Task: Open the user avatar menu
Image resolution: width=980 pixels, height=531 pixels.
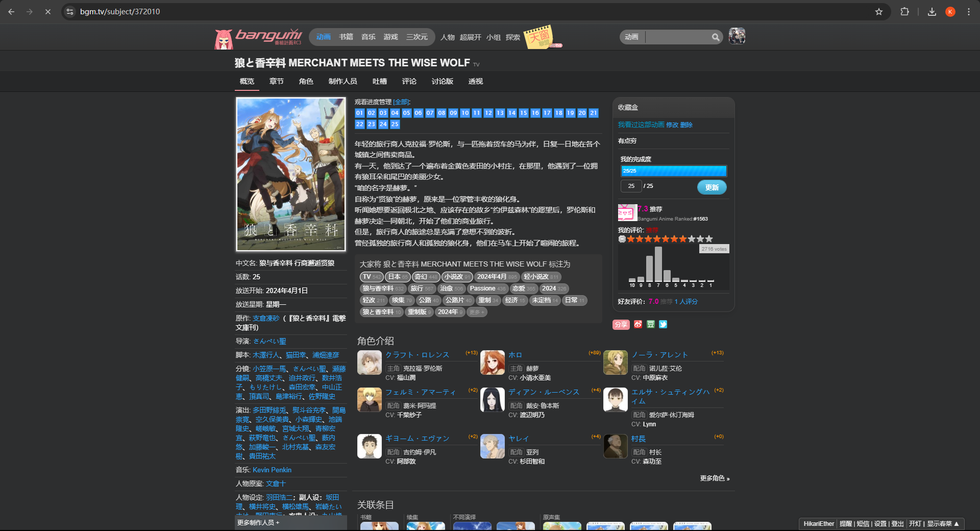Action: point(737,36)
